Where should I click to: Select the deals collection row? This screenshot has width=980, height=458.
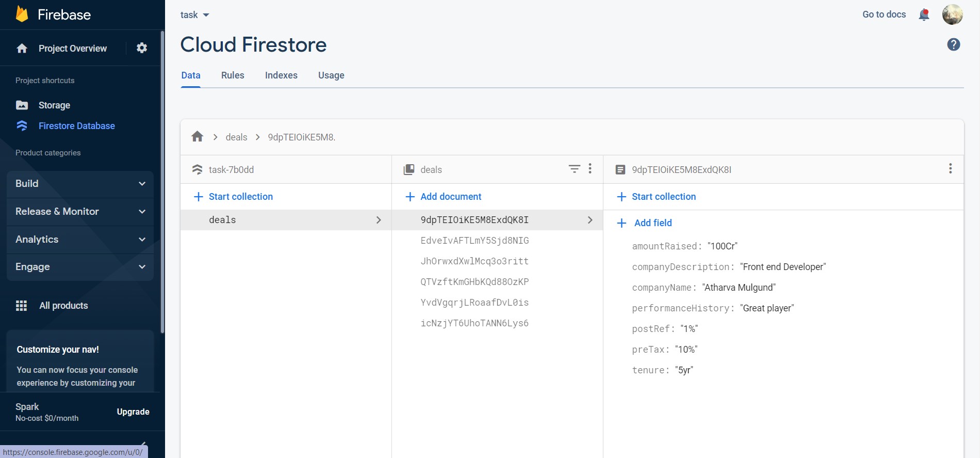coord(286,220)
